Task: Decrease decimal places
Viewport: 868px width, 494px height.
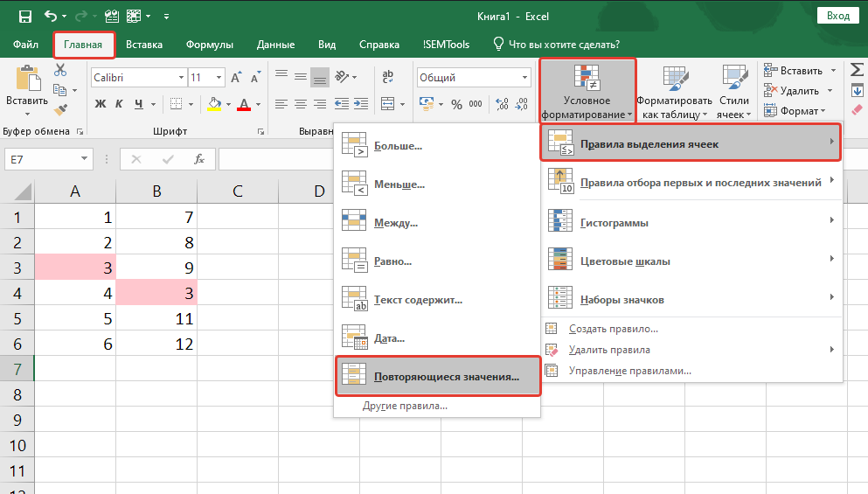Action: tap(522, 103)
